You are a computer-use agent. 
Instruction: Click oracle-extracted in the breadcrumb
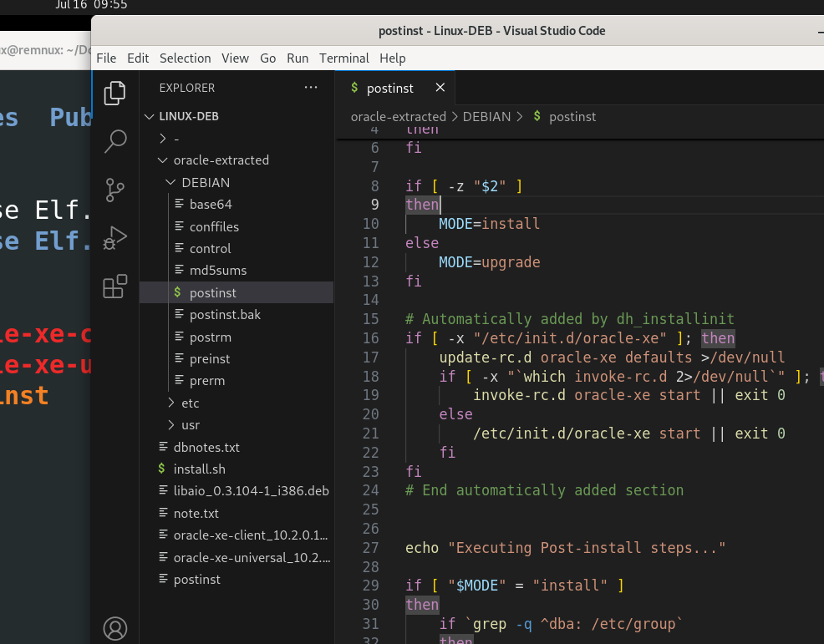(x=398, y=117)
